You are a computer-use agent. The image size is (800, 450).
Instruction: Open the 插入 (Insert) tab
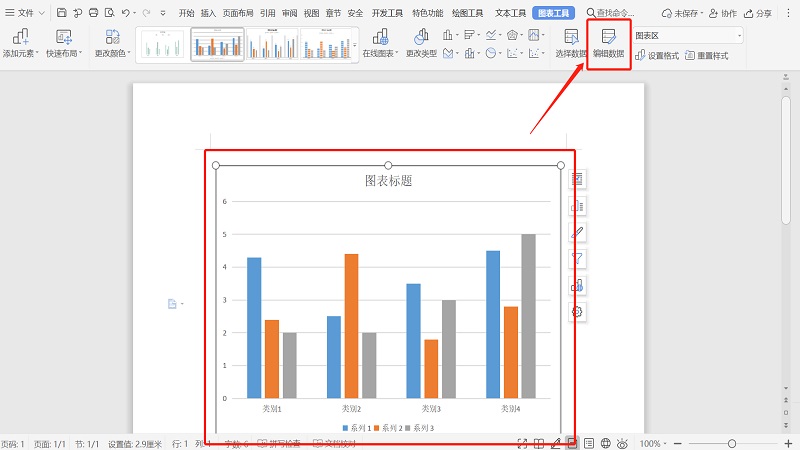(x=208, y=13)
